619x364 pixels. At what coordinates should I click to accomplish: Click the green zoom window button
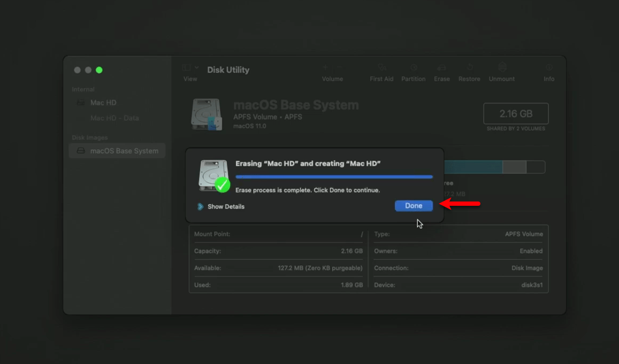99,70
